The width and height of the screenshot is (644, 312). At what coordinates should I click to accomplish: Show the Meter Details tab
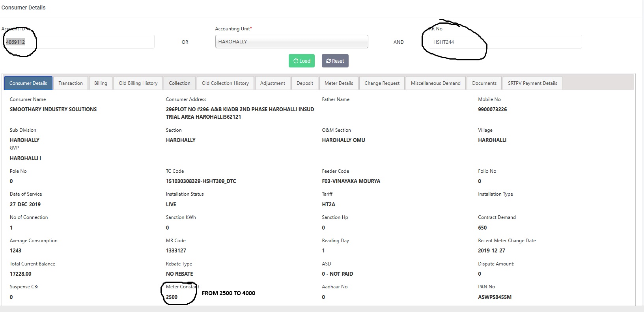coord(339,83)
